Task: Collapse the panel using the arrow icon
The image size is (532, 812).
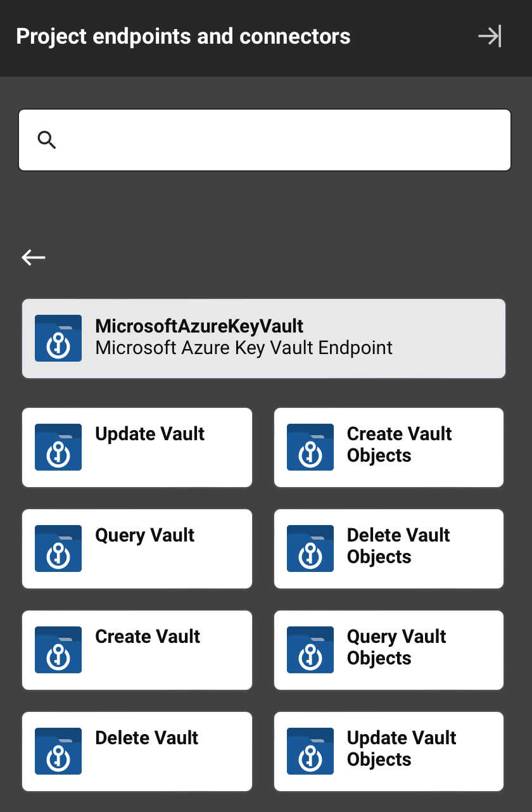Action: [489, 36]
